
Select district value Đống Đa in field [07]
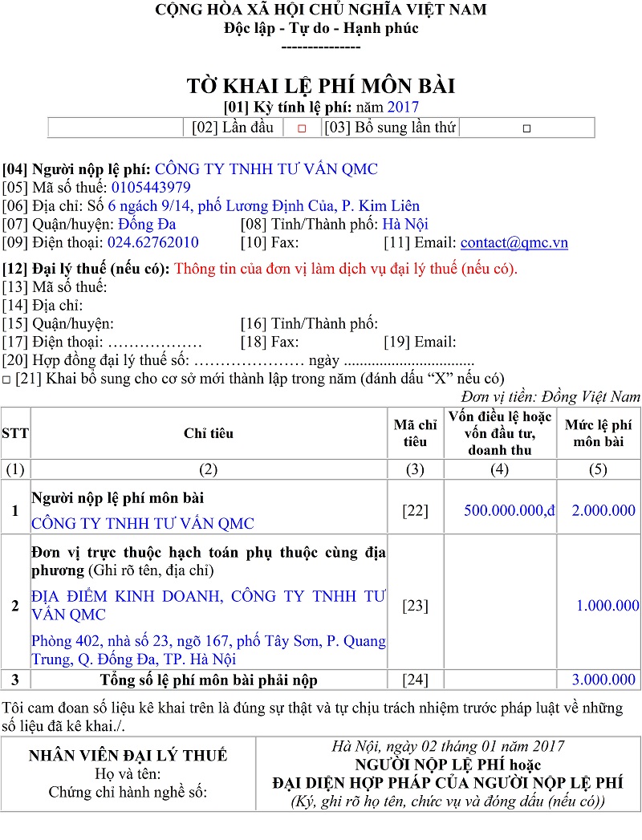[147, 225]
